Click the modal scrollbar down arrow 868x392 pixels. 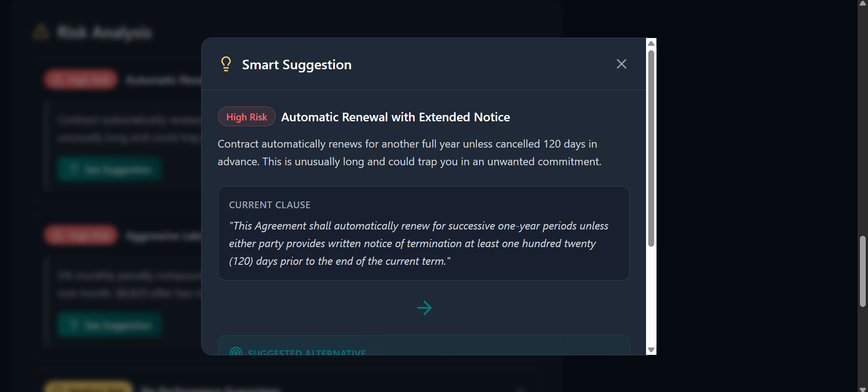[651, 349]
